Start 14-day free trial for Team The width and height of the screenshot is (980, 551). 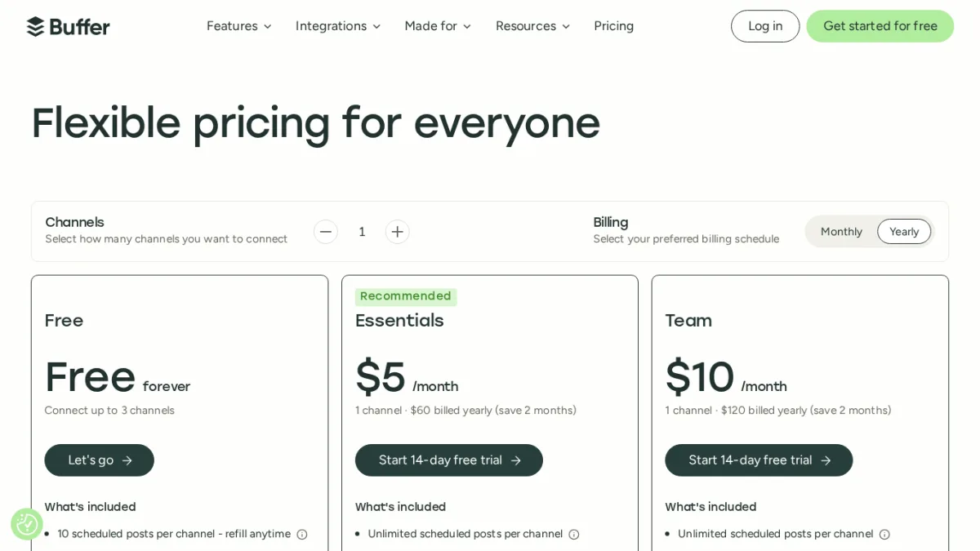tap(759, 460)
